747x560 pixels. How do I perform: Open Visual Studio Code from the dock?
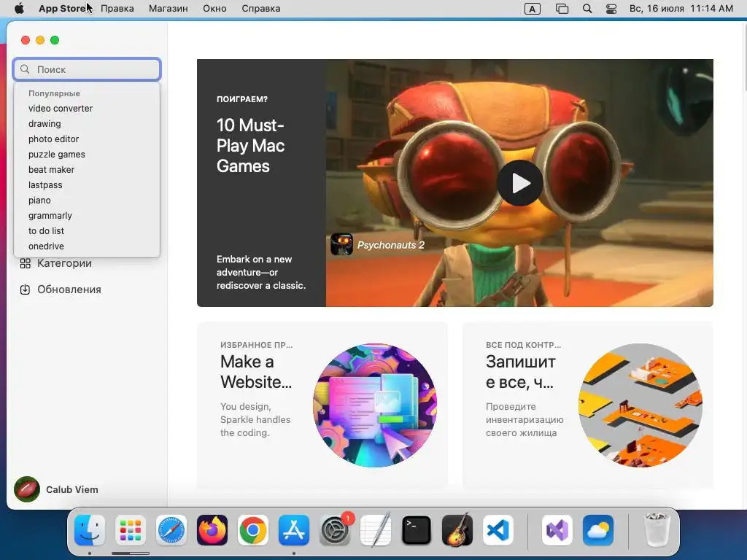[x=498, y=530]
